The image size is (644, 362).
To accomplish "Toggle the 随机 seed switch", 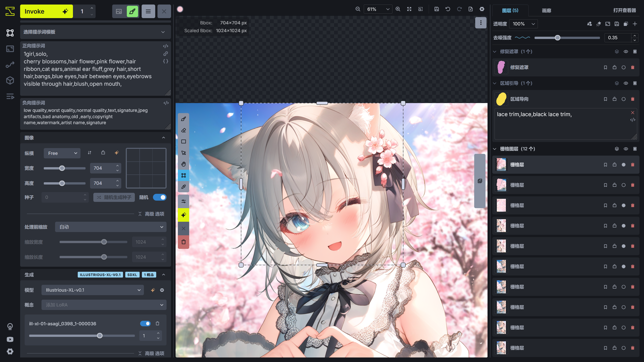I will (160, 197).
